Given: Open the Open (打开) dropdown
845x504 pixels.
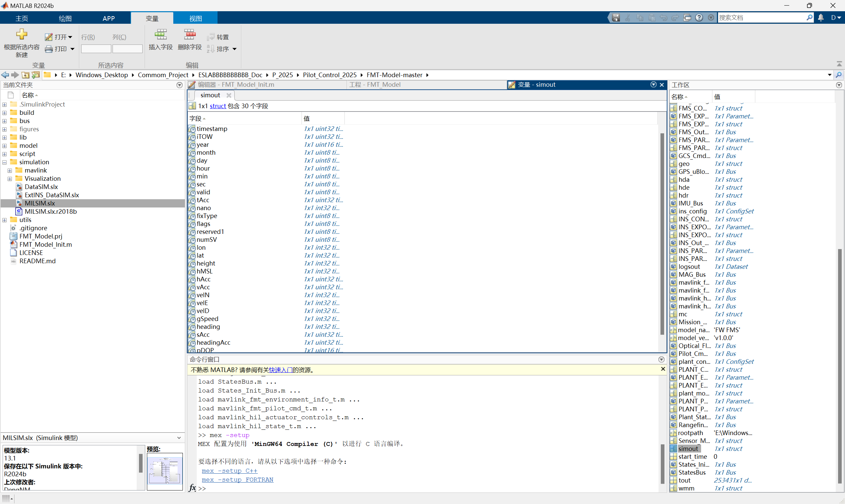Looking at the screenshot, I should pos(59,37).
